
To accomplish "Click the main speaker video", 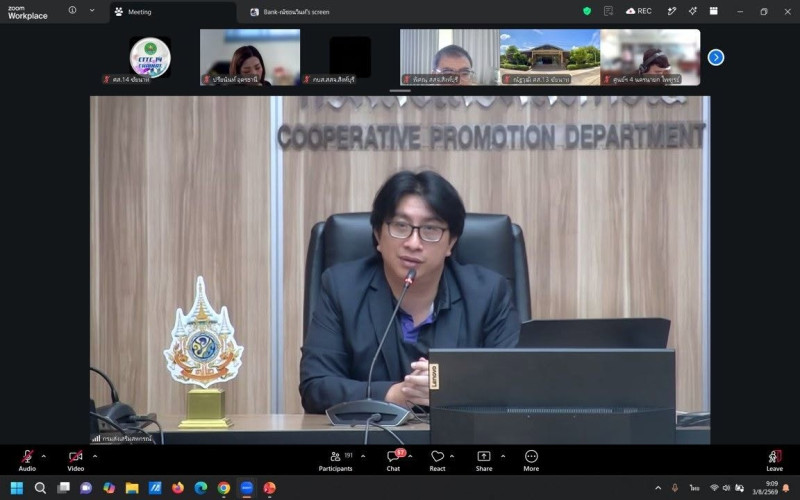I will click(x=400, y=270).
